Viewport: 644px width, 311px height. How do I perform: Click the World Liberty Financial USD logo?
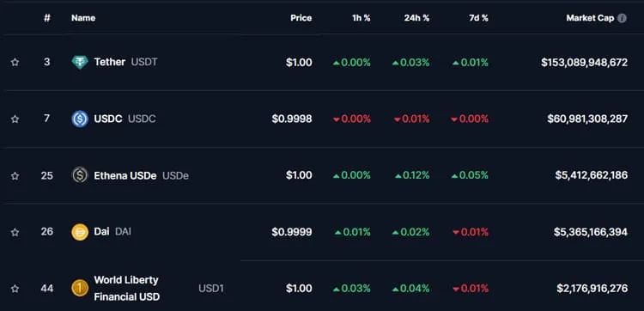[80, 288]
